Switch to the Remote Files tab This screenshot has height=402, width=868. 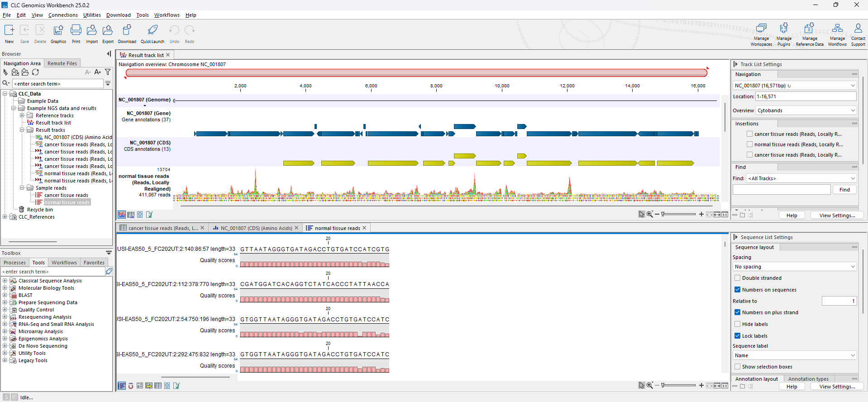[x=62, y=63]
